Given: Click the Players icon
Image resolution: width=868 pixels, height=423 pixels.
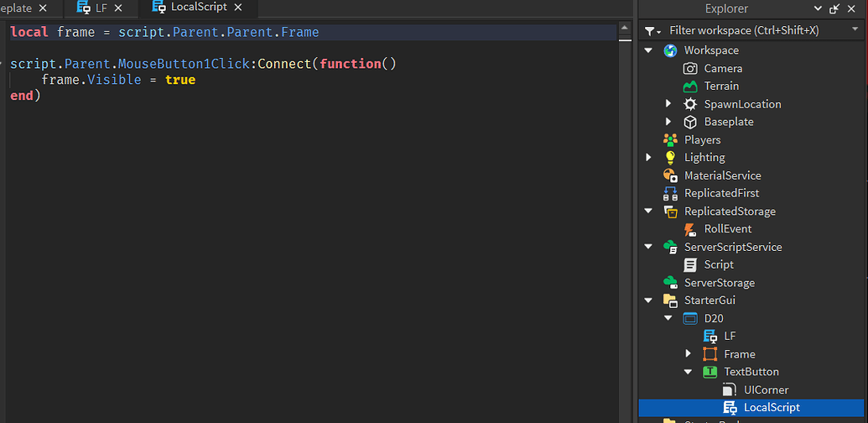Looking at the screenshot, I should pyautogui.click(x=670, y=139).
